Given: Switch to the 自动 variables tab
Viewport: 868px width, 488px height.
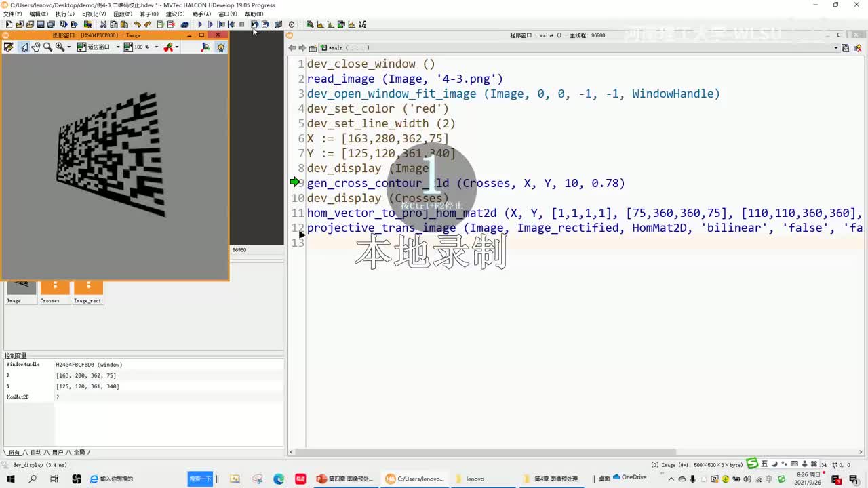Looking at the screenshot, I should pos(36,453).
